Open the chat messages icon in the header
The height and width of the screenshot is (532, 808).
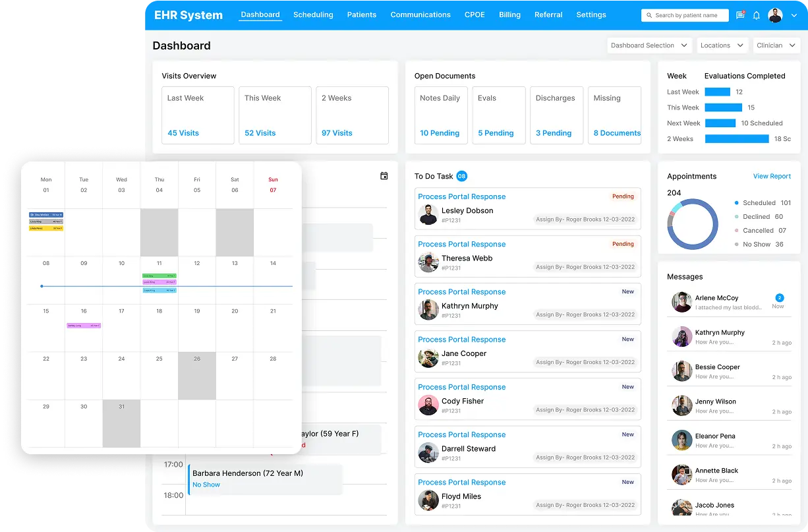[739, 15]
